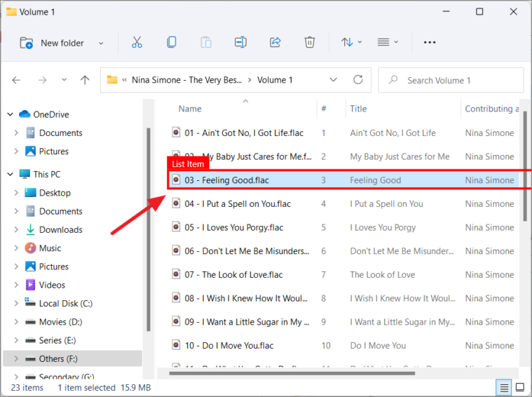Open the View layout options menu
The height and width of the screenshot is (397, 532).
point(388,43)
